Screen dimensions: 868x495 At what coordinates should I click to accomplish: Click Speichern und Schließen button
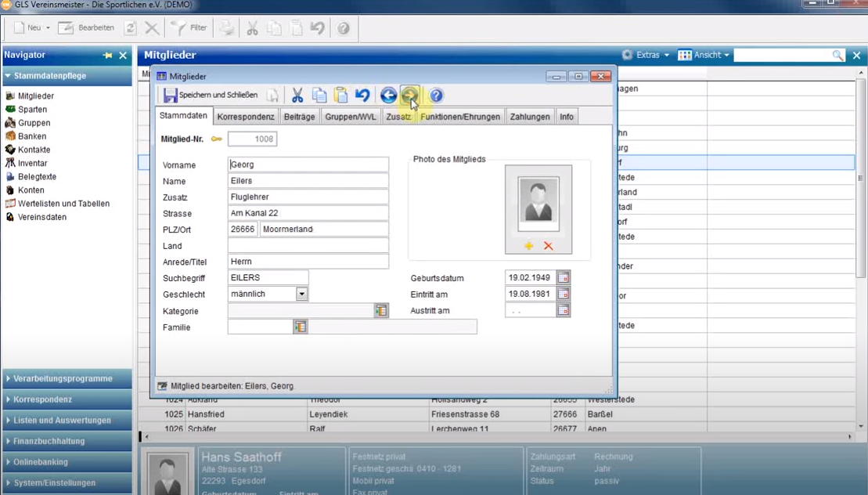pos(211,96)
